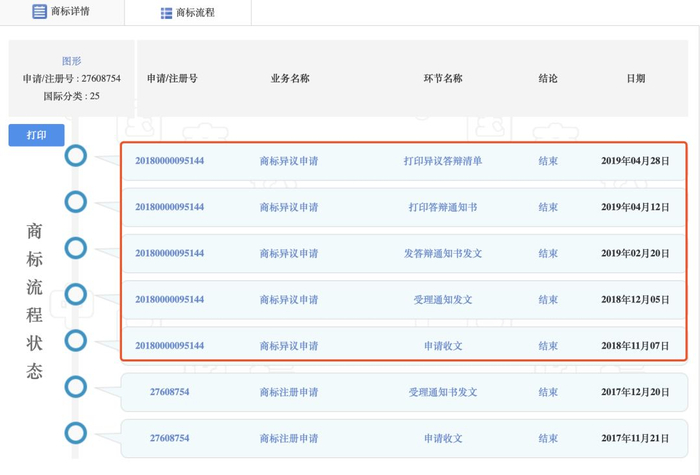Image resolution: width=700 pixels, height=475 pixels.
Task: Click timeline marker for 2017年12月20日
Action: click(x=76, y=386)
